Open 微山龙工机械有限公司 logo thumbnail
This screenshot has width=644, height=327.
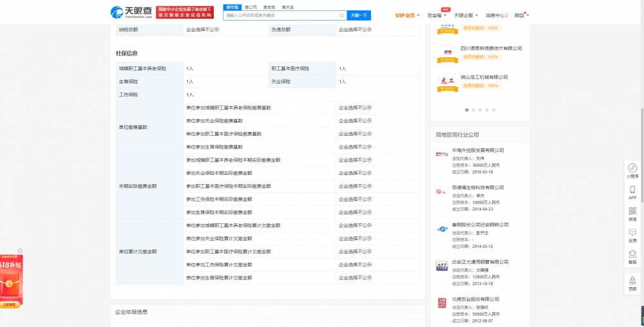[x=448, y=82]
